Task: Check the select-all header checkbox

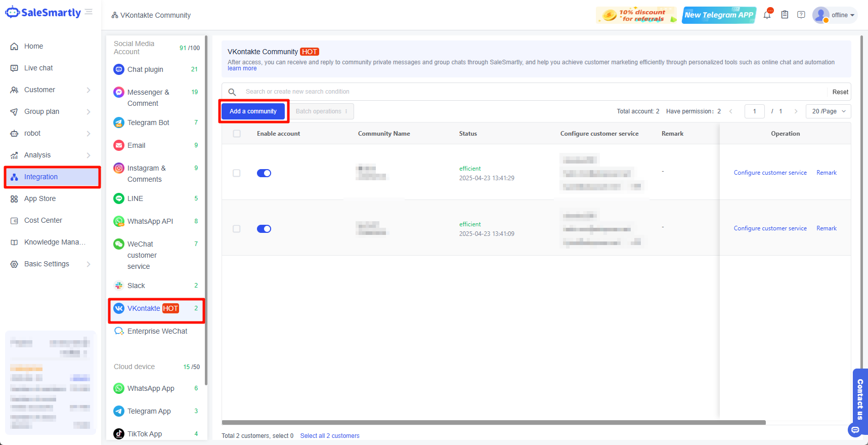Action: (237, 134)
